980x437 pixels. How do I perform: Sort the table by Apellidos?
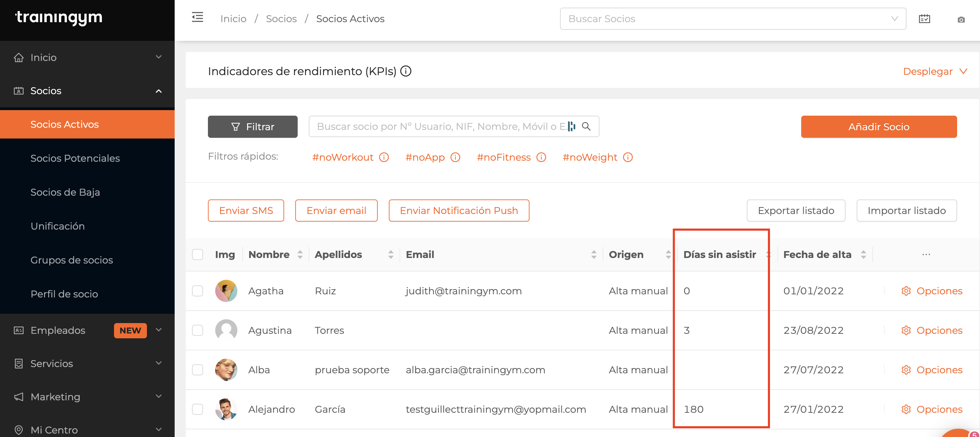point(391,255)
